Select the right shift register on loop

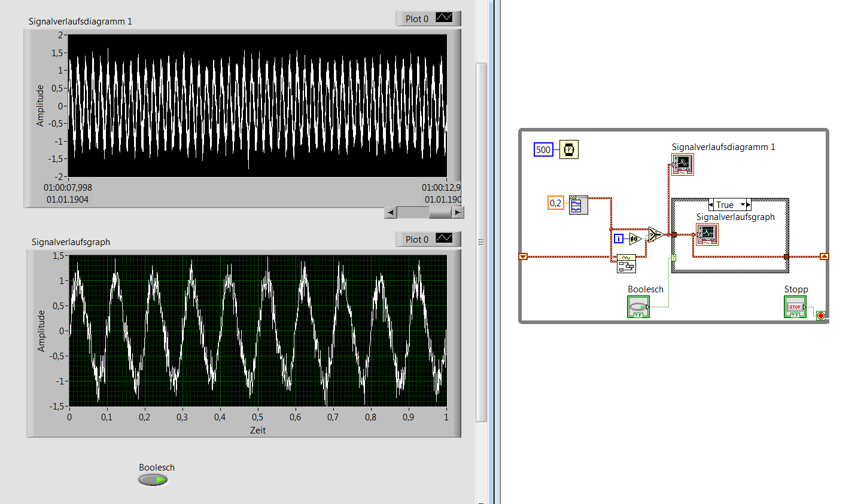coord(825,256)
